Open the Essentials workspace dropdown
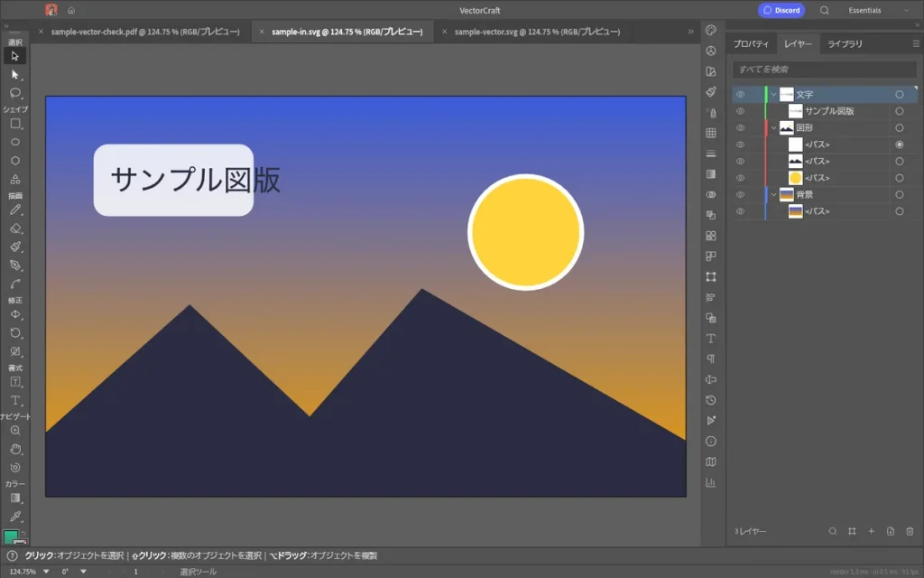 (878, 10)
